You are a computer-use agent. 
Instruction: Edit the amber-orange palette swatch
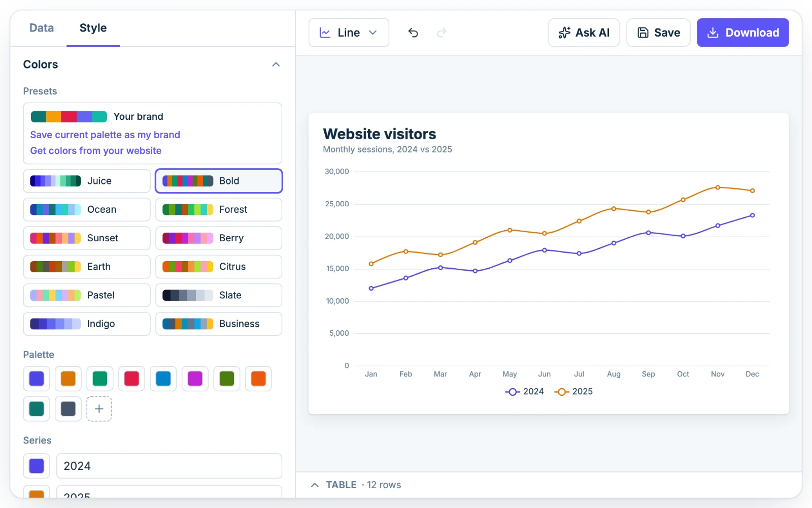[68, 378]
